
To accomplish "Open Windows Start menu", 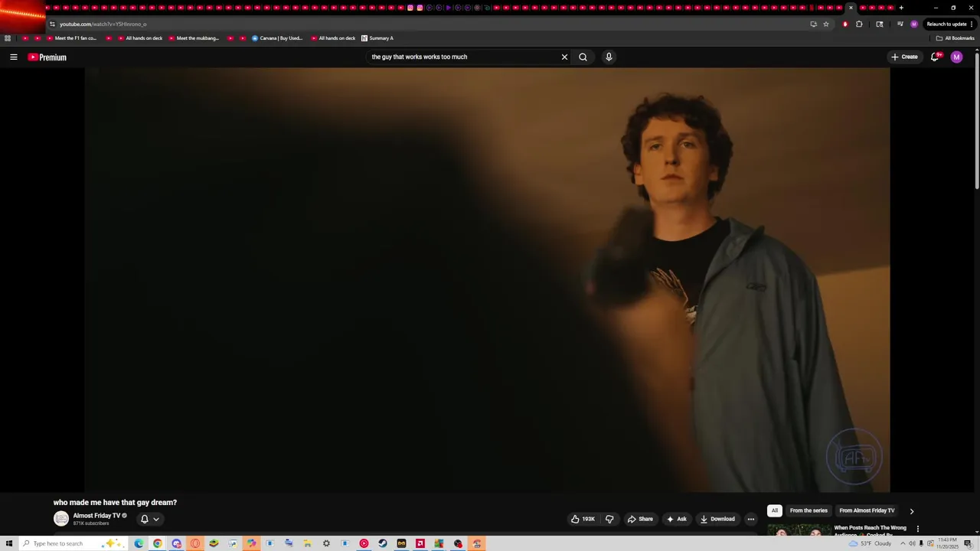I will (9, 543).
